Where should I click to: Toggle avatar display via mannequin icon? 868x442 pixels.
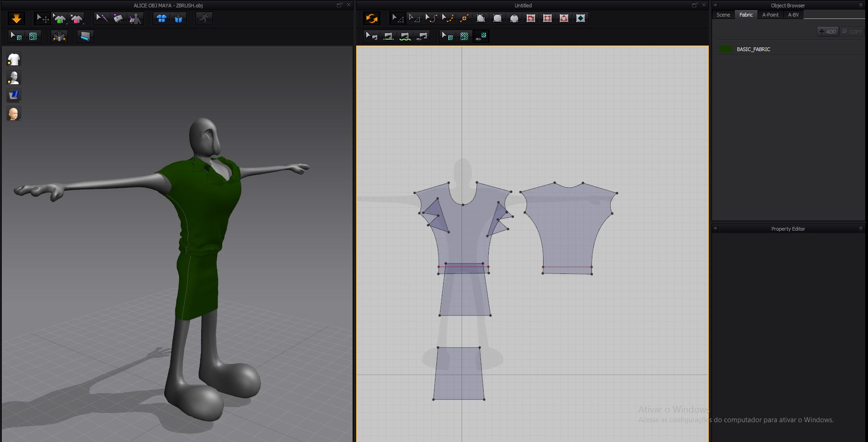14,77
